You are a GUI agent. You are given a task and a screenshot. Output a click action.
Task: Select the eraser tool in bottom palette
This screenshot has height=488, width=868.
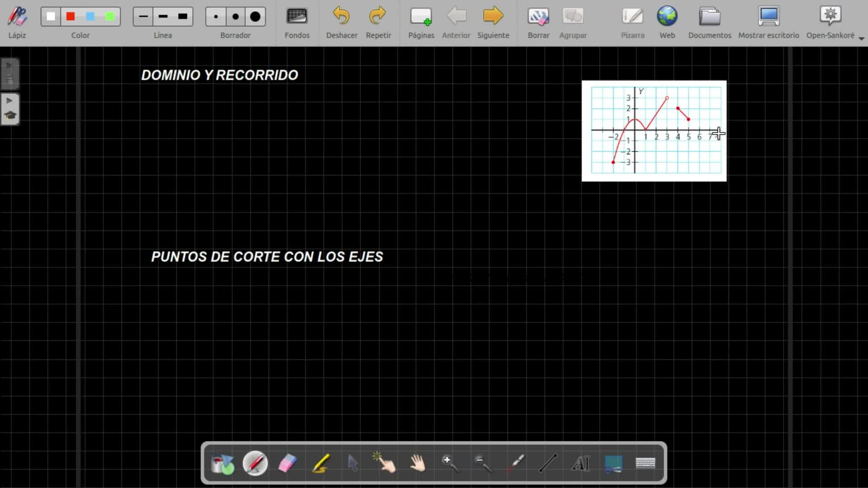coord(288,463)
